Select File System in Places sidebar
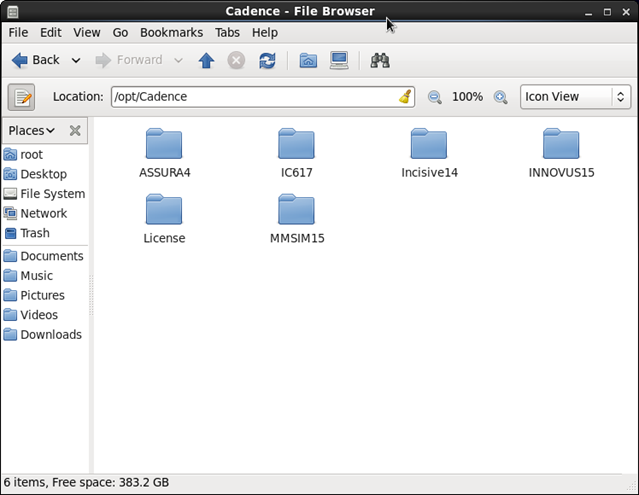Image resolution: width=639 pixels, height=495 pixels. (x=44, y=194)
